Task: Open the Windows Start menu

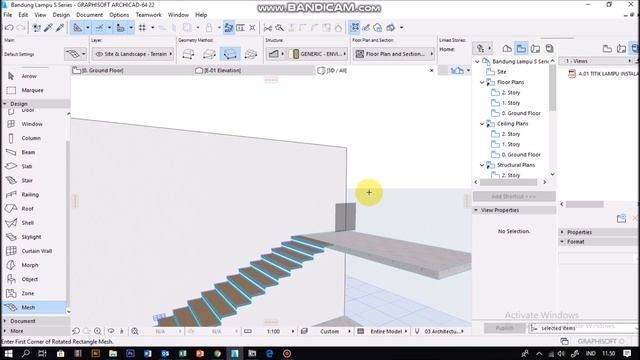Action: tap(8, 353)
